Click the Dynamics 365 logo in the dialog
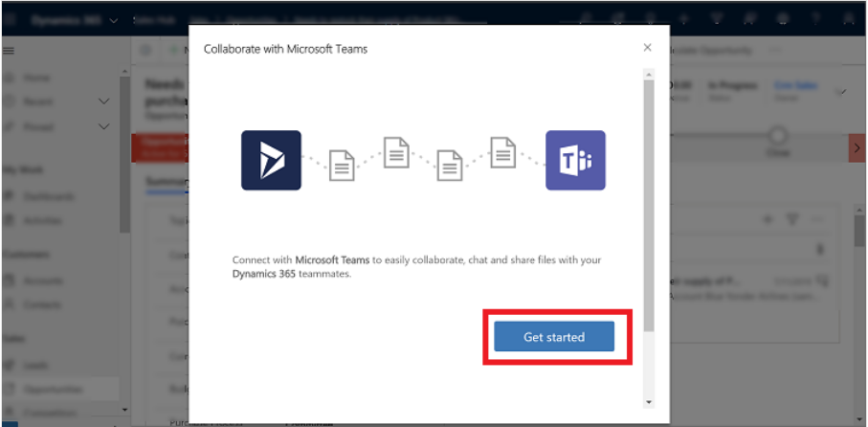 [271, 160]
